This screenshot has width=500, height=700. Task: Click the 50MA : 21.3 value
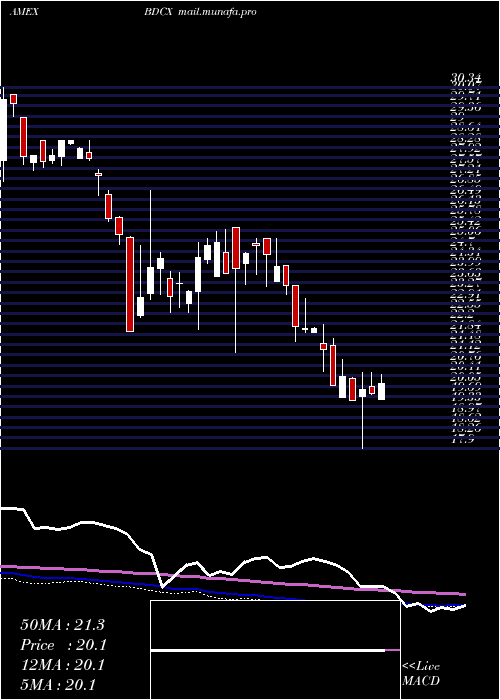pyautogui.click(x=62, y=625)
